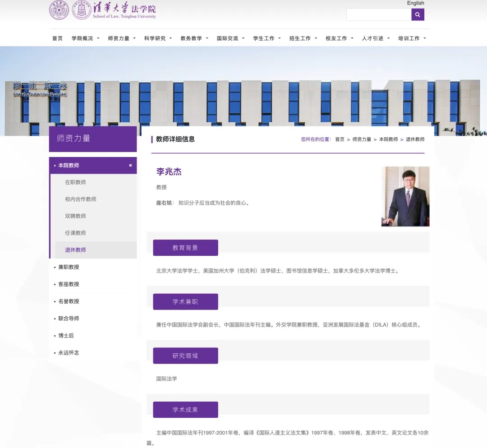Click the search magnifier icon
Image resolution: width=487 pixels, height=448 pixels.
click(x=418, y=14)
